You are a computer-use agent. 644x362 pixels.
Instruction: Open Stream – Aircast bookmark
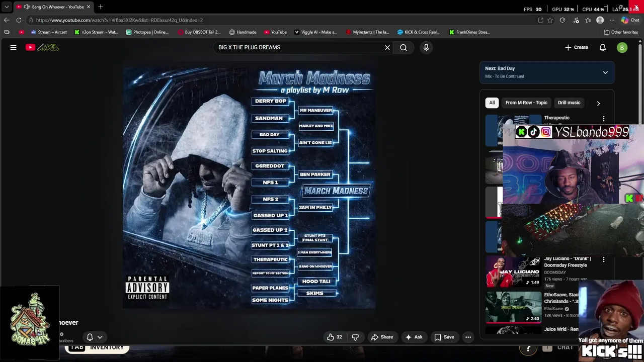[48, 32]
